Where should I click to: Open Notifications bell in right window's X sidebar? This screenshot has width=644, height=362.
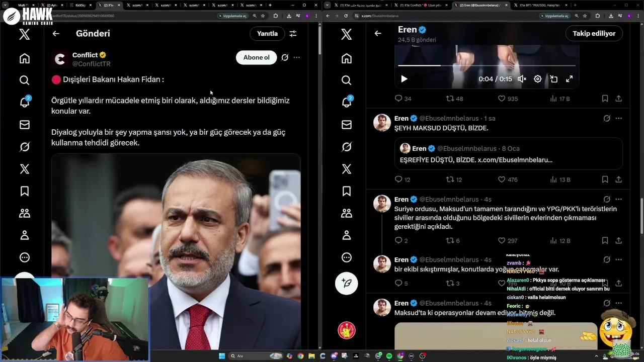point(346,102)
